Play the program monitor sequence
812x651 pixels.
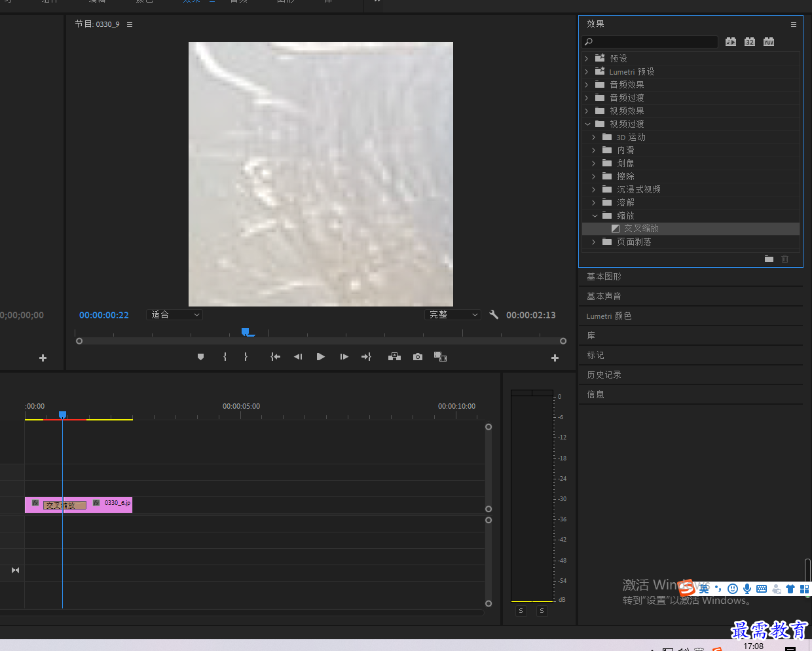pos(321,357)
